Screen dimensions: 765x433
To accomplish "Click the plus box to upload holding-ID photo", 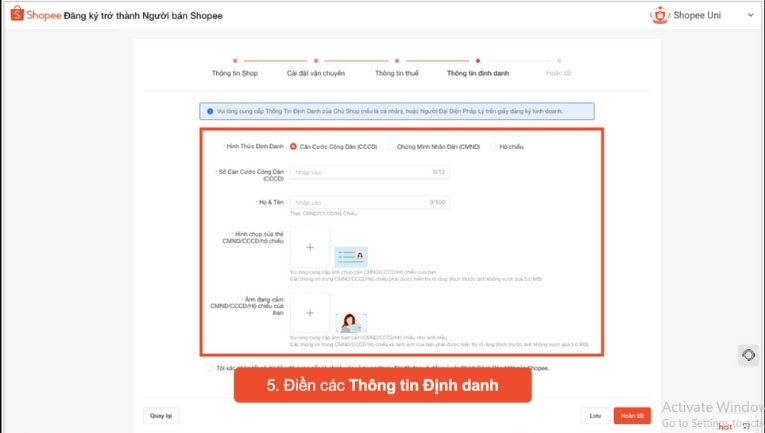I will coord(310,313).
